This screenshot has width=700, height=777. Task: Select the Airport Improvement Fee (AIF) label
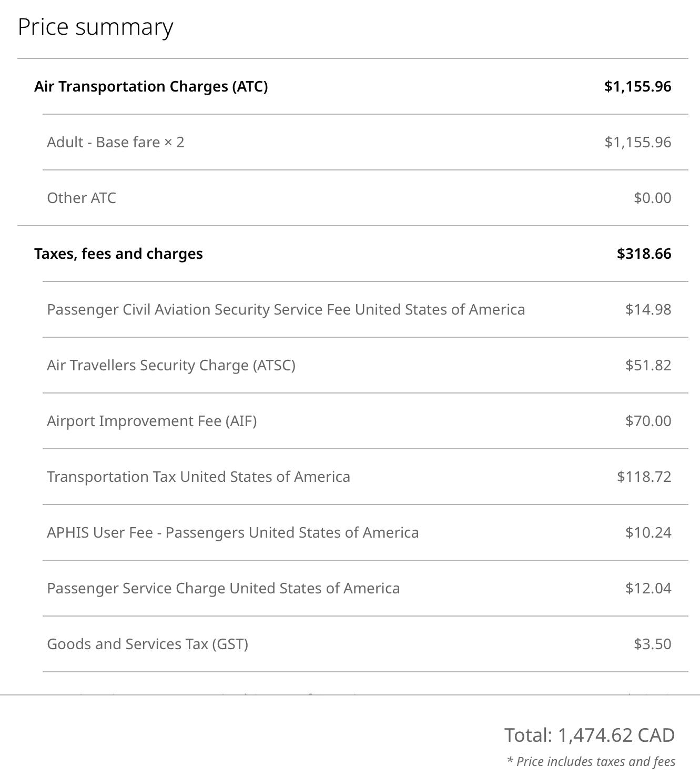tap(151, 421)
